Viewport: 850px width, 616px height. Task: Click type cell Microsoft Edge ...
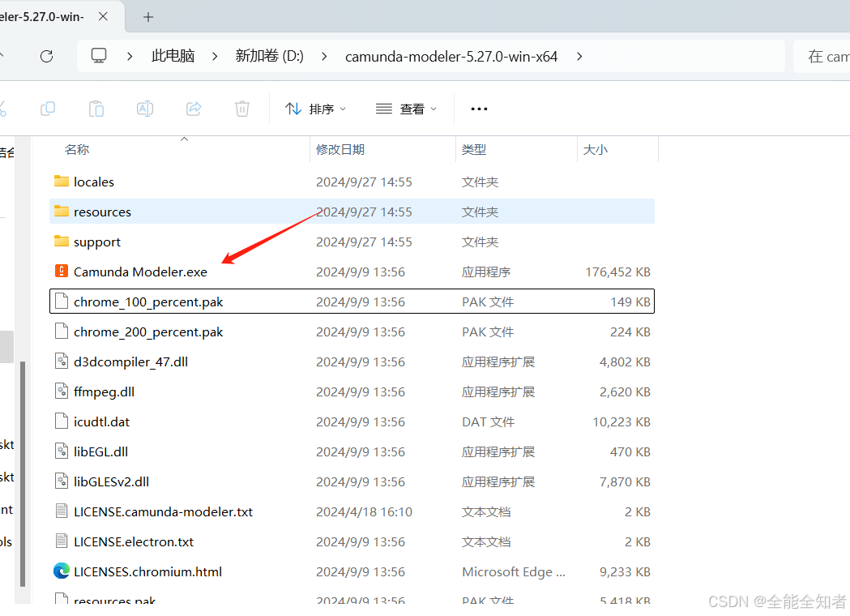[514, 572]
